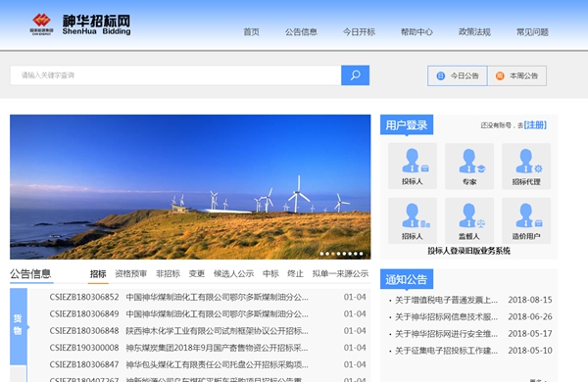Click the orange 本周公告 button
The width and height of the screenshot is (588, 382).
click(x=517, y=75)
